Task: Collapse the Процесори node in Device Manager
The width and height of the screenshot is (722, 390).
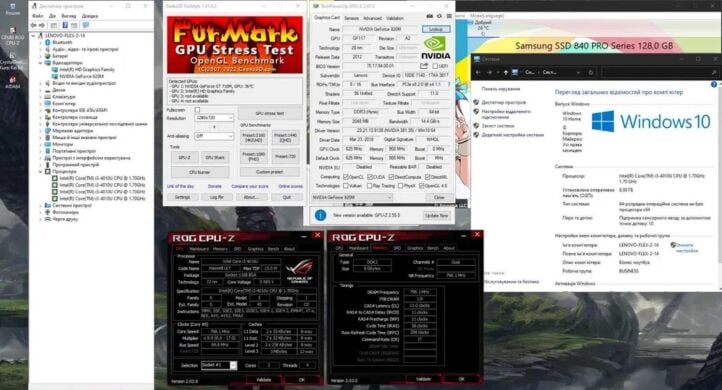Action: [x=41, y=171]
